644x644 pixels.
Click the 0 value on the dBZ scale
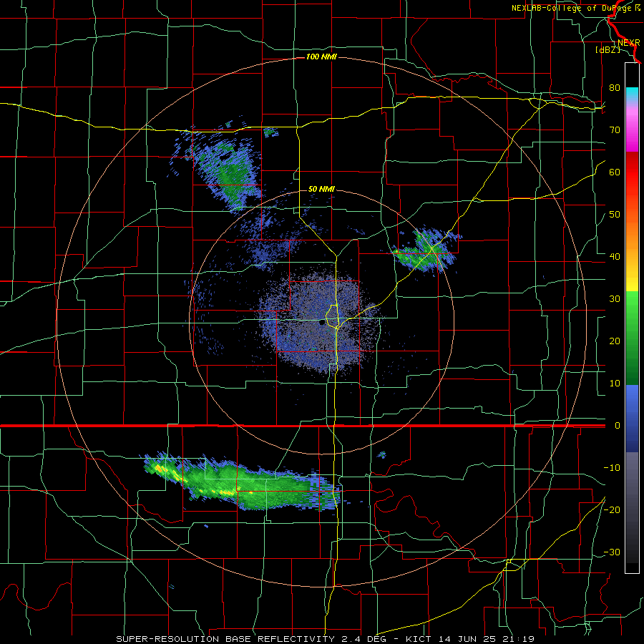click(618, 426)
